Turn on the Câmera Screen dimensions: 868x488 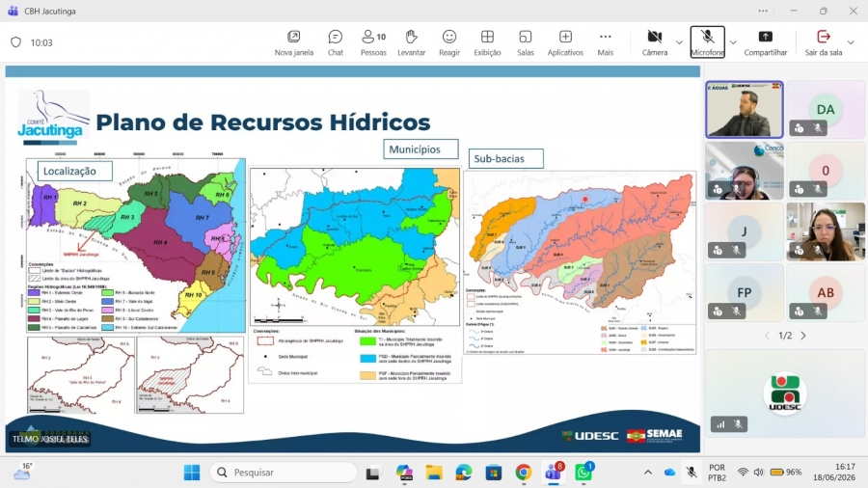click(655, 43)
